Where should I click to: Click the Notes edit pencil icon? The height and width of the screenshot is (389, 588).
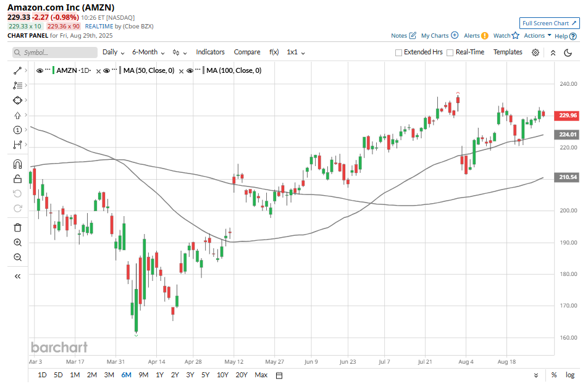(413, 36)
